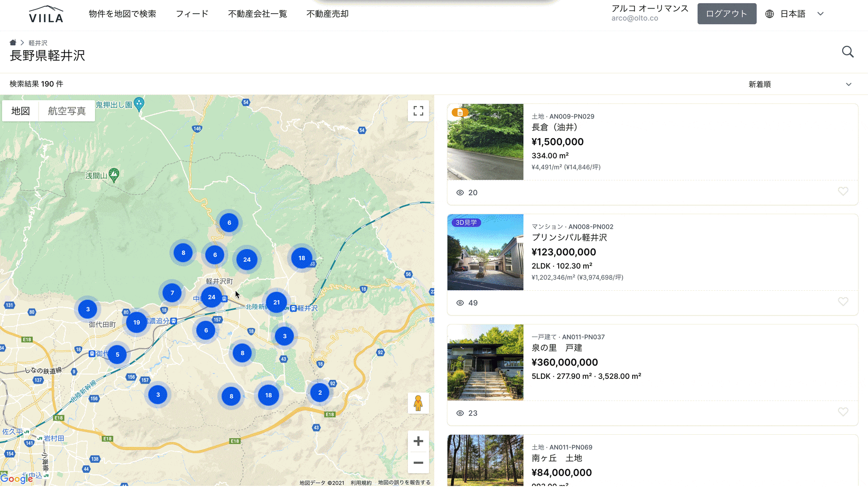Toggle heart on 泉の里 戸建 listing
The height and width of the screenshot is (487, 868).
coord(843,412)
